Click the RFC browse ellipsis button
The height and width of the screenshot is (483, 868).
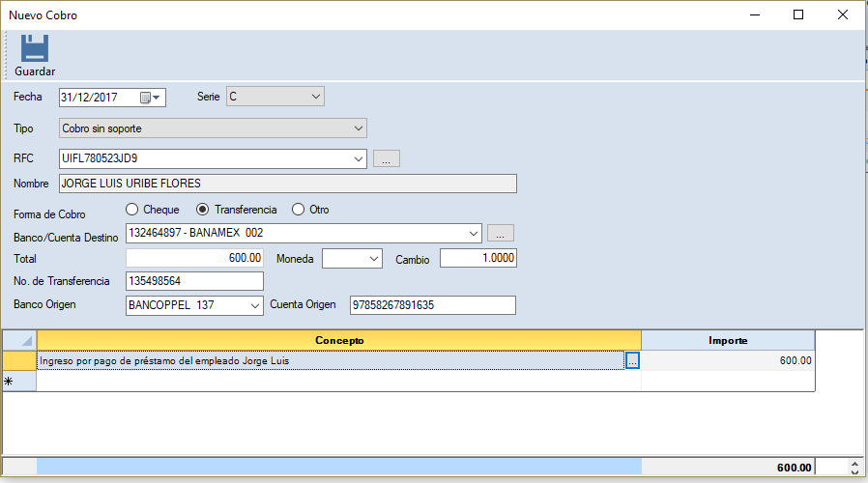pyautogui.click(x=386, y=159)
